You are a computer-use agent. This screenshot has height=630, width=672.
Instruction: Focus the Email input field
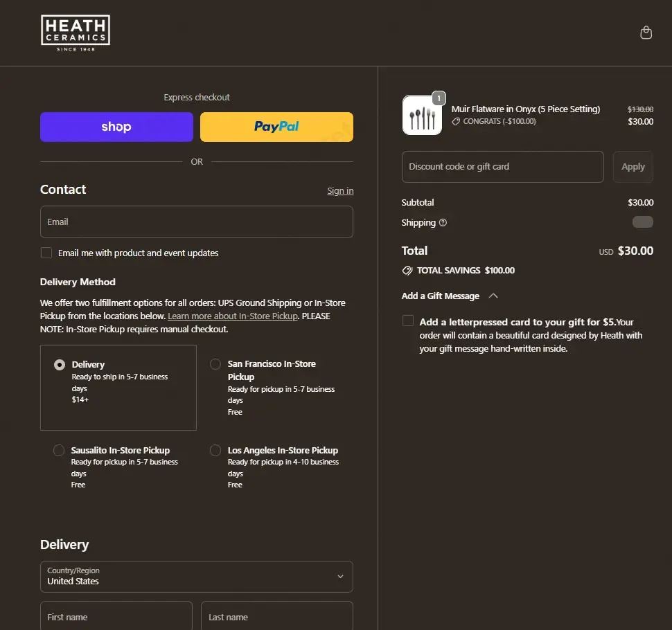pyautogui.click(x=197, y=222)
